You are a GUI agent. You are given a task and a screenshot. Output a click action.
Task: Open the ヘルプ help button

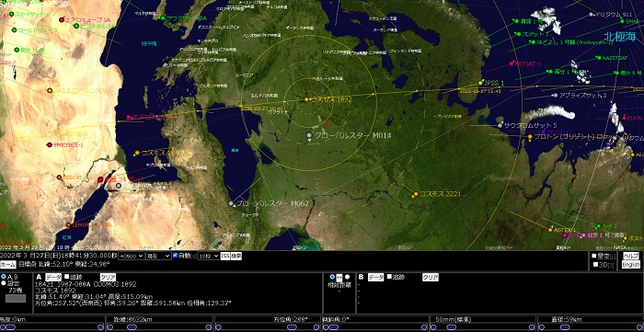tap(631, 256)
